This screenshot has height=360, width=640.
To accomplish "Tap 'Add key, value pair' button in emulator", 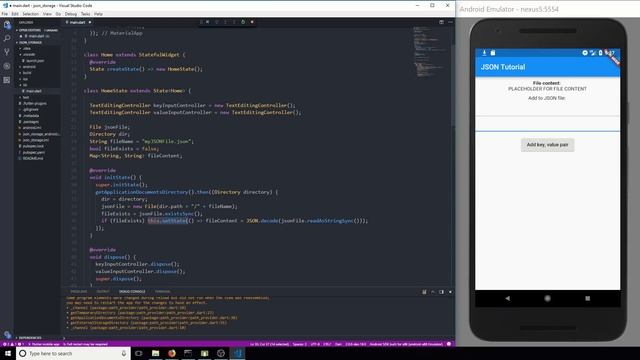I will [x=547, y=145].
